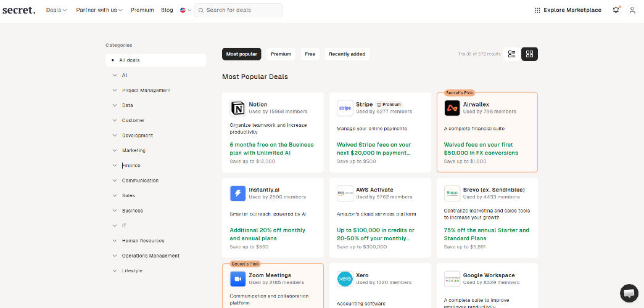Go to secret. home logo

19,10
